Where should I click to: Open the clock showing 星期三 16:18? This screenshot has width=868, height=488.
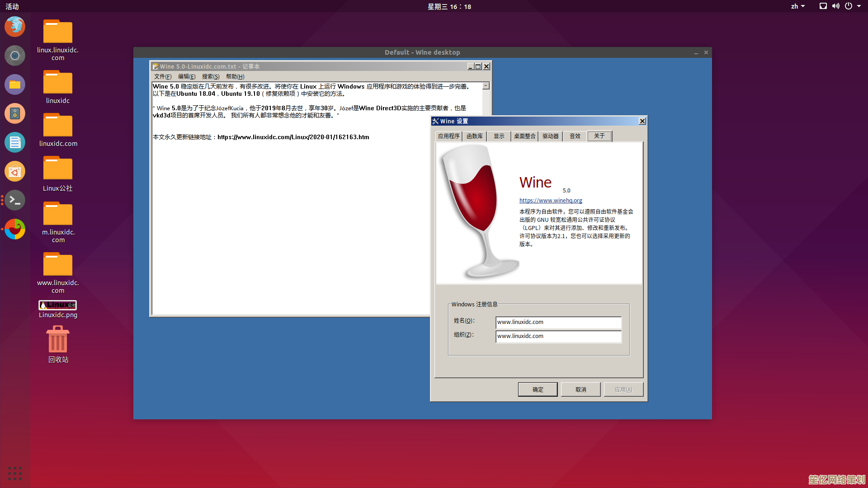click(x=449, y=6)
